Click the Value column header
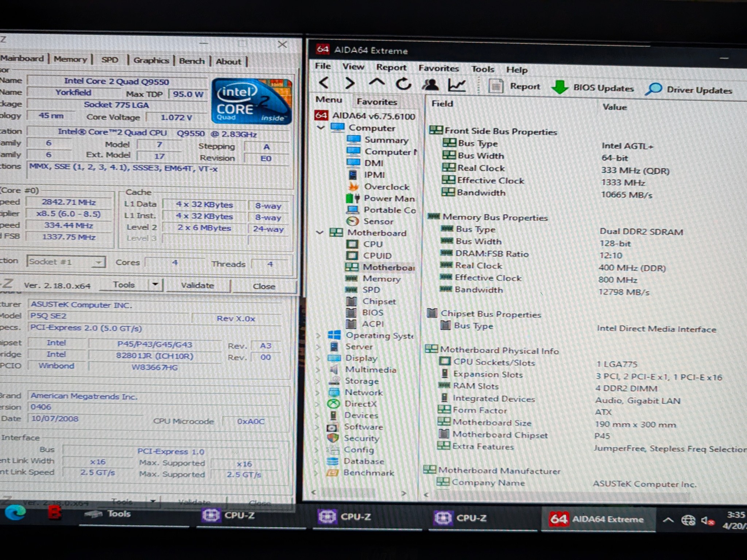Image resolution: width=747 pixels, height=560 pixels. pos(614,107)
